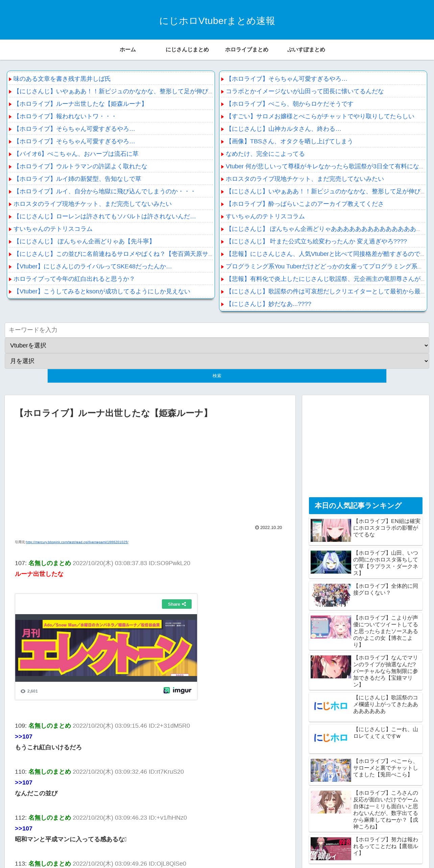Open コラボとかイメージないが山田って団長 link

[x=305, y=91]
